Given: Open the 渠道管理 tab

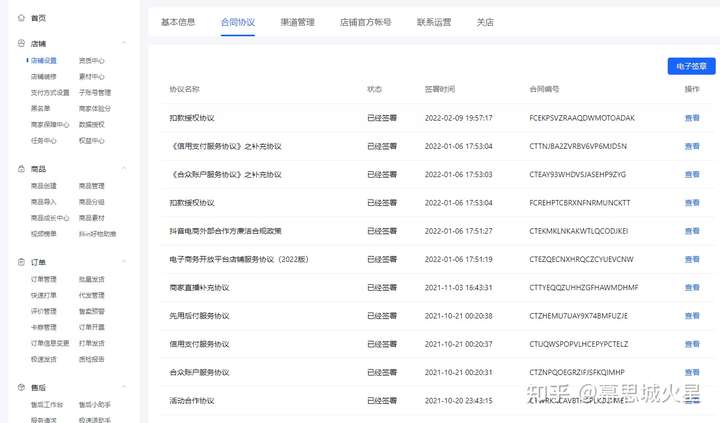Looking at the screenshot, I should (x=298, y=22).
